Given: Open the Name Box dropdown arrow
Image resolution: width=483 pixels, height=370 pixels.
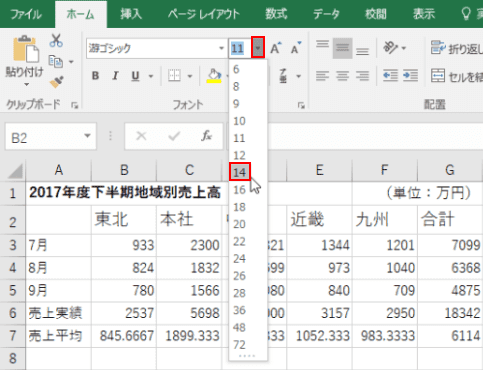Looking at the screenshot, I should pos(87,136).
